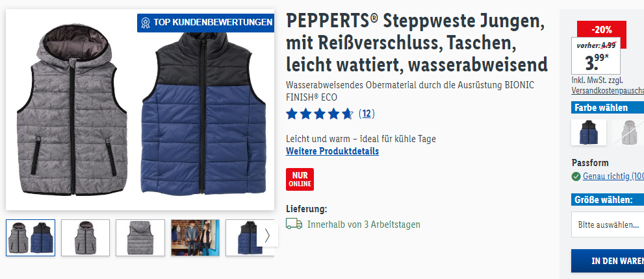Click the delivery truck icon
Image resolution: width=644 pixels, height=279 pixels.
pyautogui.click(x=294, y=224)
